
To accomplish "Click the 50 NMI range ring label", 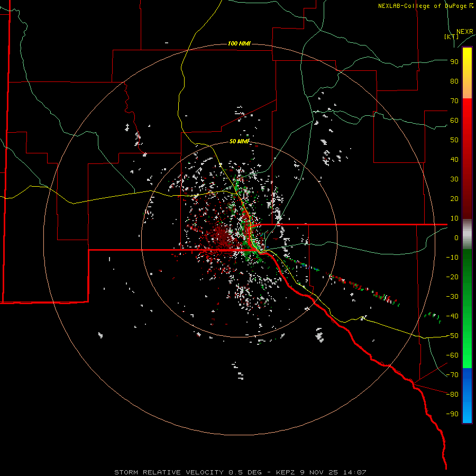I will point(239,141).
